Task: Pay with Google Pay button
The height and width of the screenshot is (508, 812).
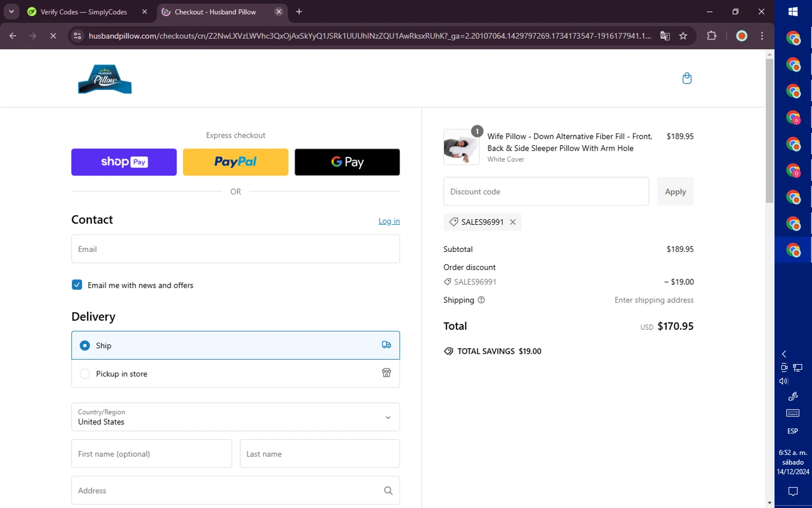Action: pos(347,162)
